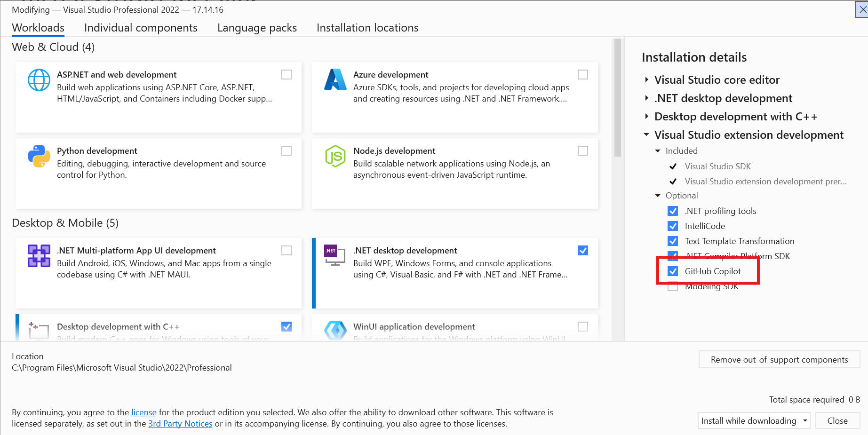Click the .NET MAUI multi-platform icon
Viewport: 868px width, 435px height.
coord(39,256)
